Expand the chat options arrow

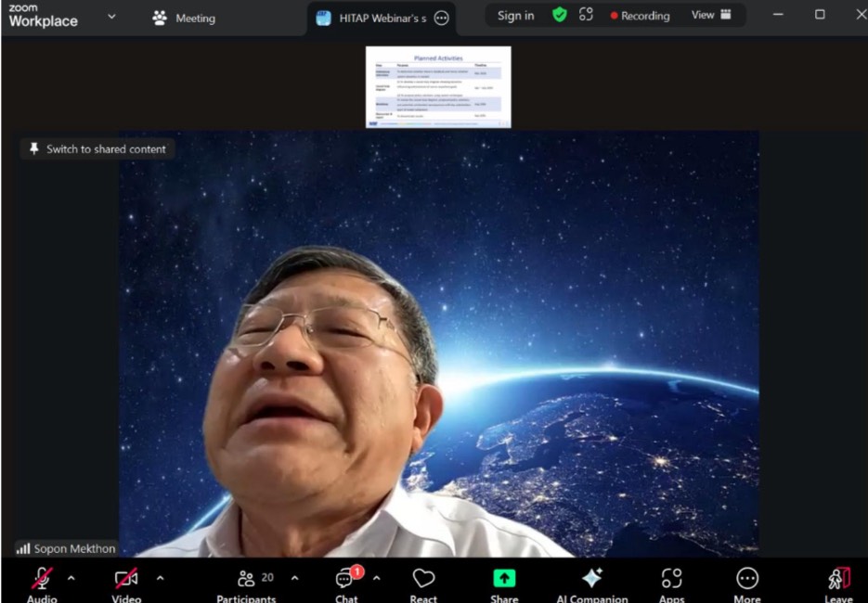376,578
